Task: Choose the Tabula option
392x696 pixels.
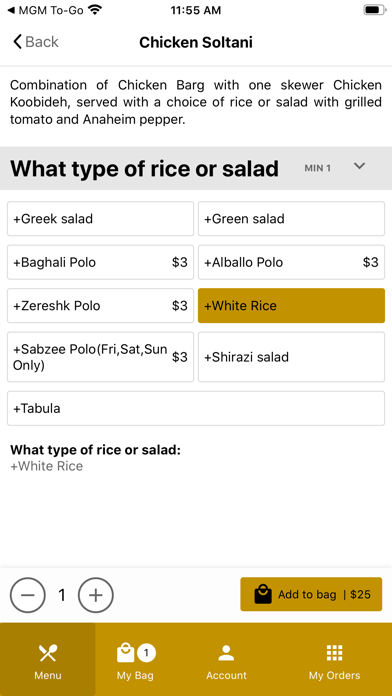Action: [x=196, y=408]
